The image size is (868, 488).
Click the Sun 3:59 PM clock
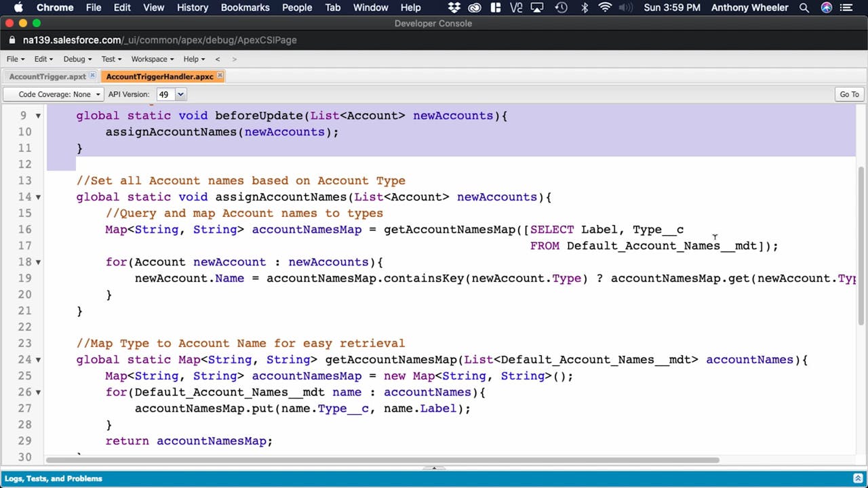point(672,7)
